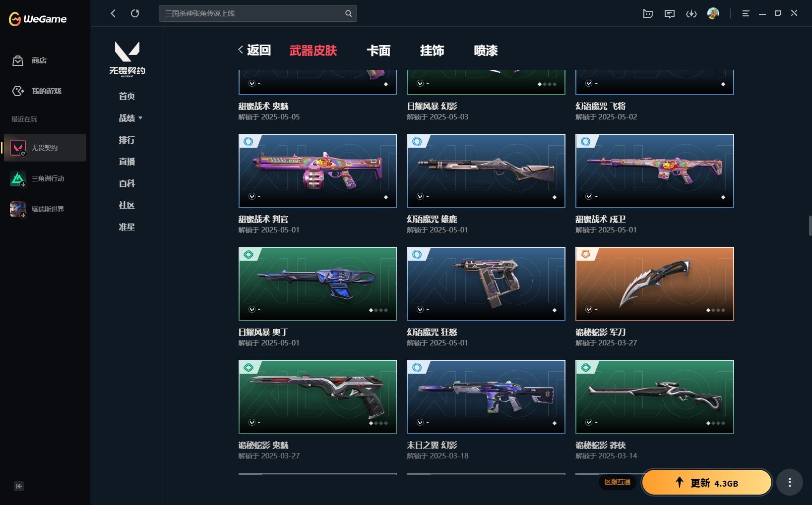
Task: Click the user avatar icon
Action: 713,13
